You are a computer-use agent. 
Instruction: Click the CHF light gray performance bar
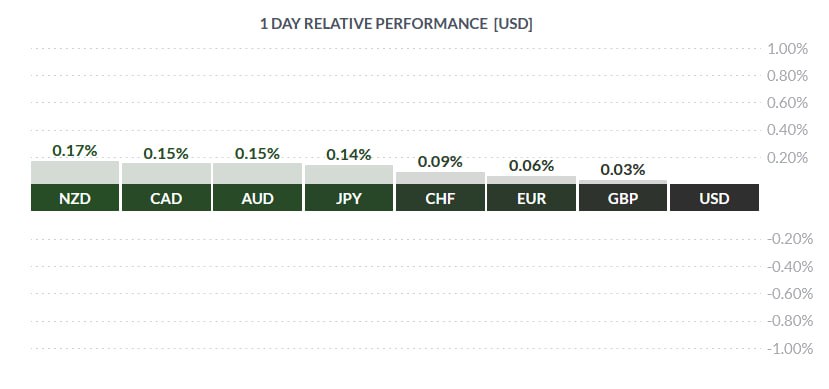point(440,178)
